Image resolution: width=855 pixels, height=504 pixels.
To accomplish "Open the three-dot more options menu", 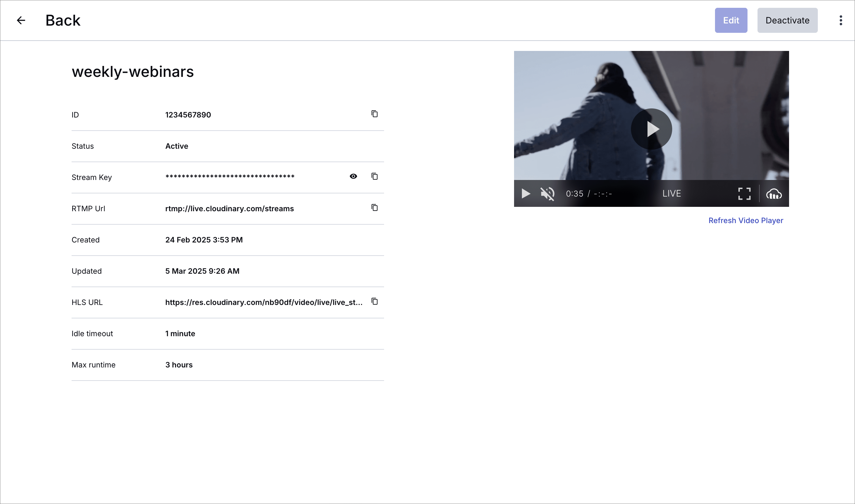I will [841, 20].
